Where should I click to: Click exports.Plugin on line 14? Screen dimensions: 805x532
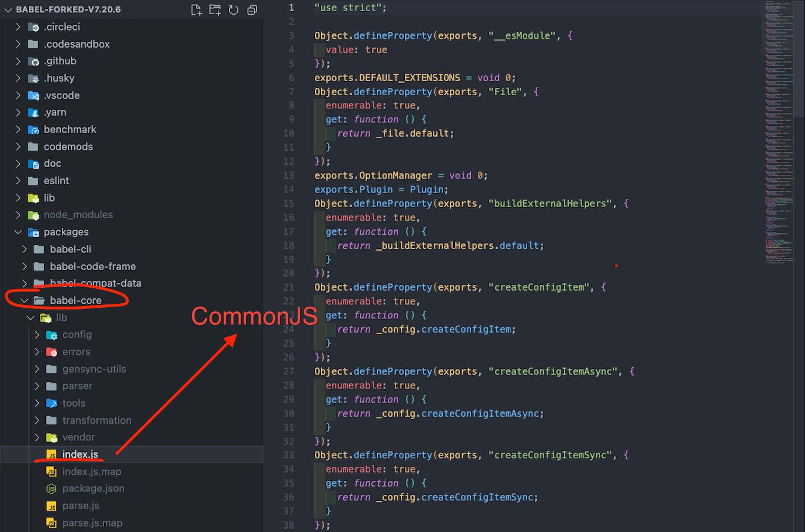354,189
